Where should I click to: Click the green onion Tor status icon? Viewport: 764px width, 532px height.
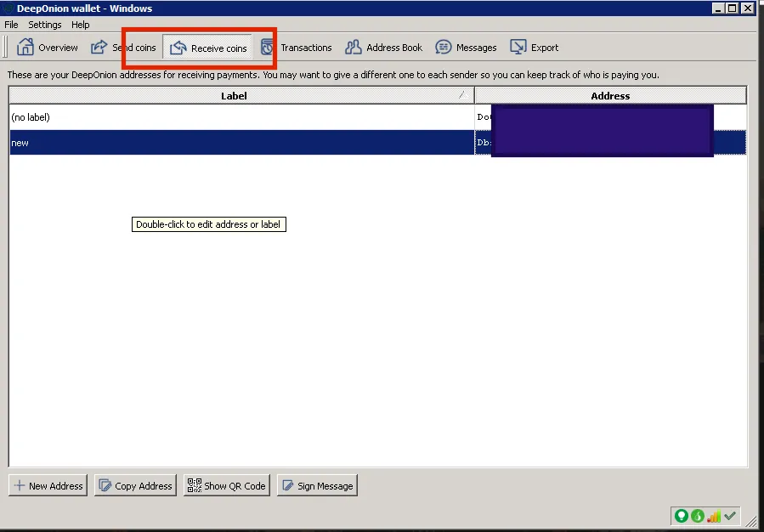698,516
